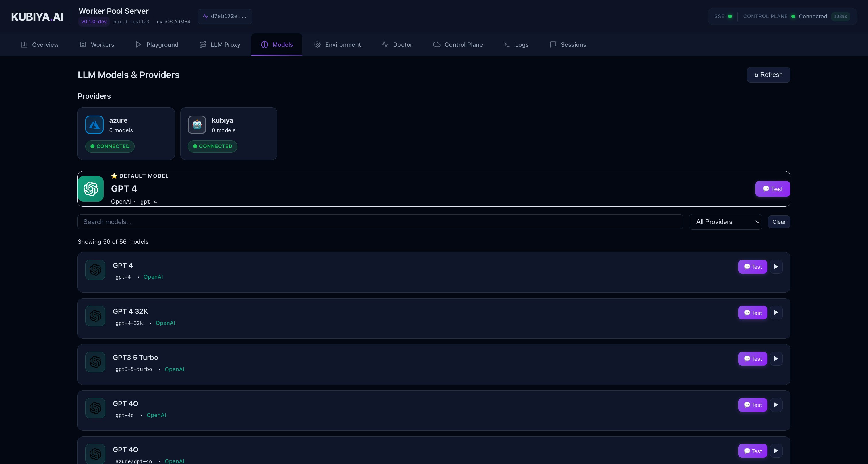Click the OpenAI icon in the gpt-4o row
Image resolution: width=868 pixels, height=464 pixels.
(x=95, y=408)
